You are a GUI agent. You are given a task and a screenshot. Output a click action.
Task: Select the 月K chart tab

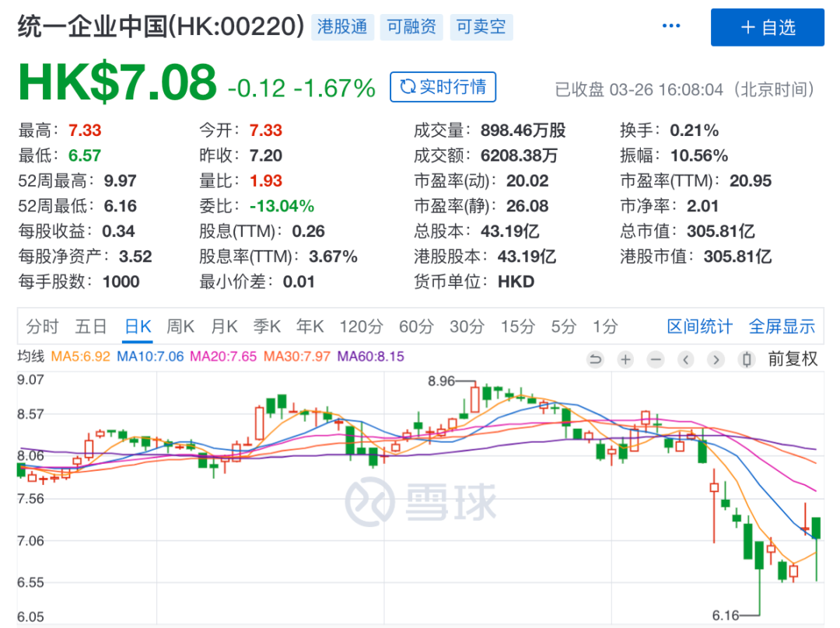point(224,326)
